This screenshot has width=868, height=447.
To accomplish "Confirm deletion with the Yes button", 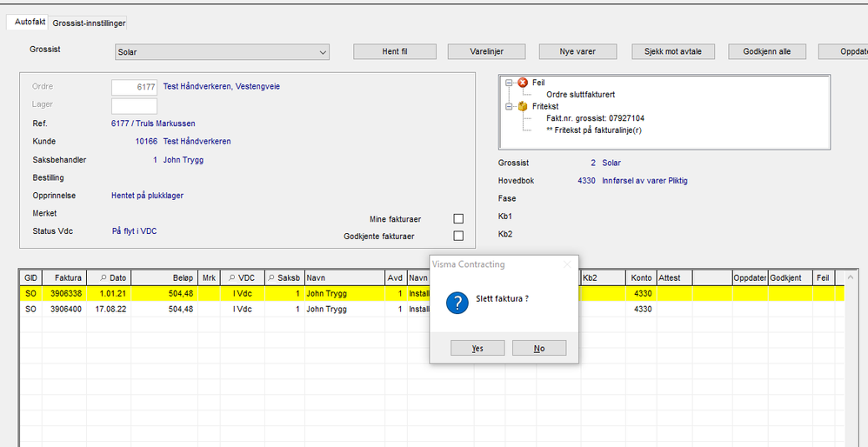I will (477, 348).
